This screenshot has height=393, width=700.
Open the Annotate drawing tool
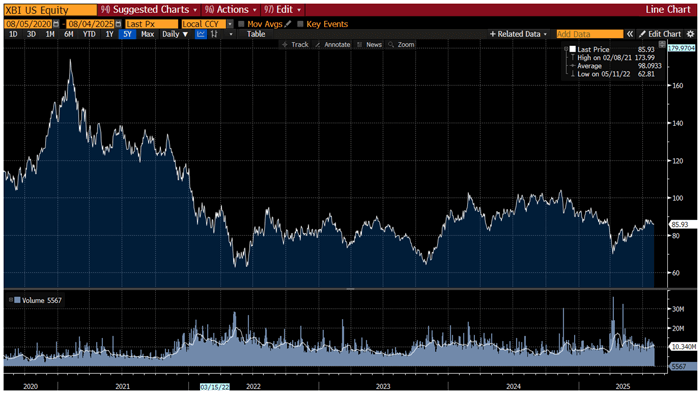(333, 45)
